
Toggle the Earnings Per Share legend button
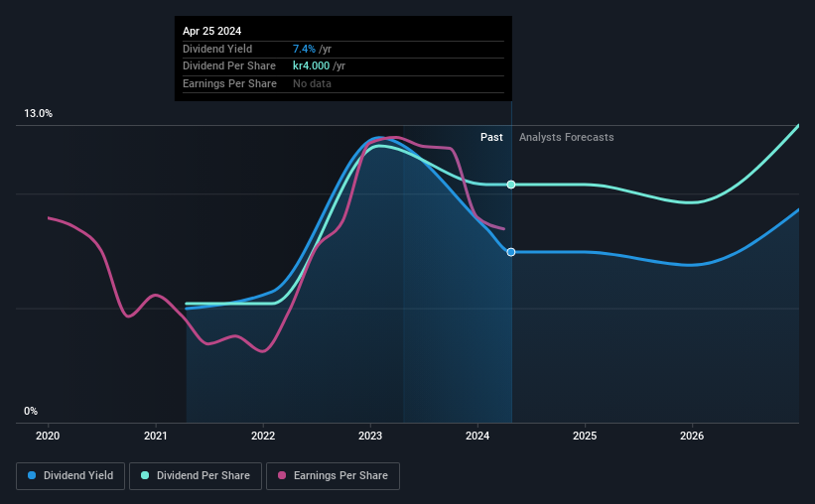(333, 476)
